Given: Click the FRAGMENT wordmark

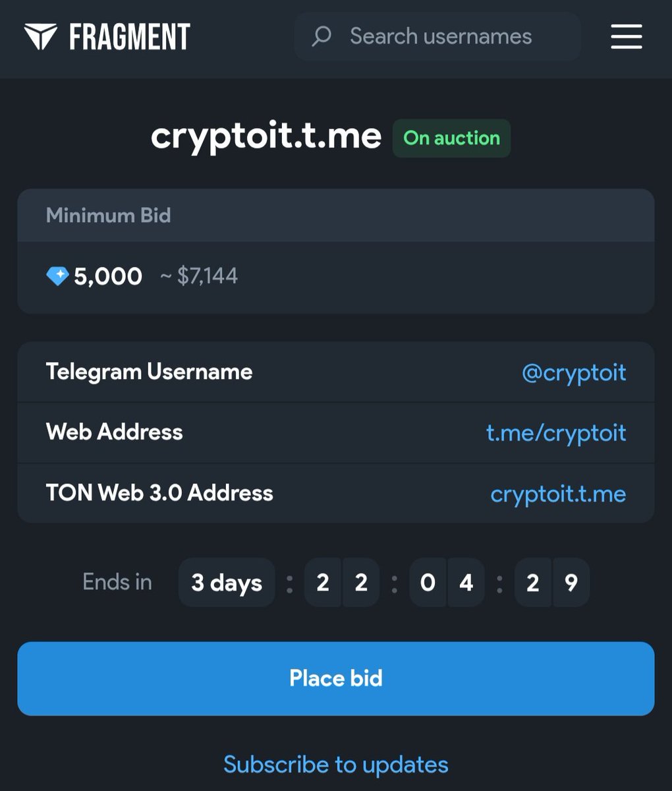Looking at the screenshot, I should (130, 37).
